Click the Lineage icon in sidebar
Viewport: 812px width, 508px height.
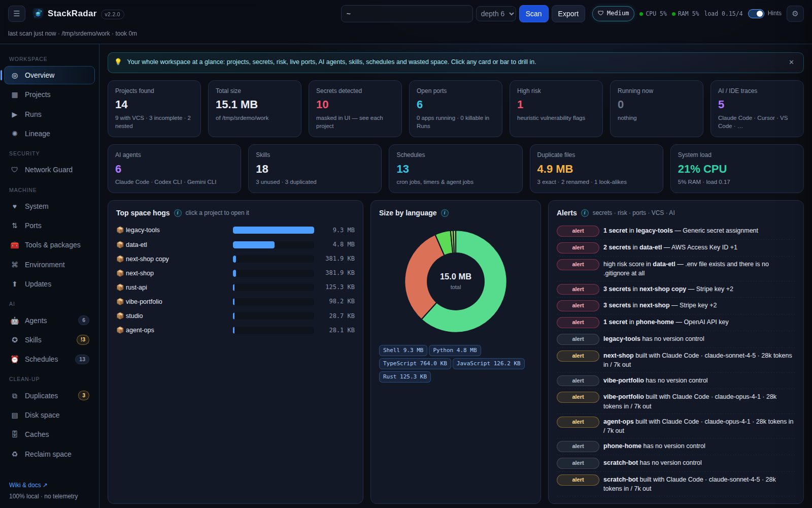point(15,134)
